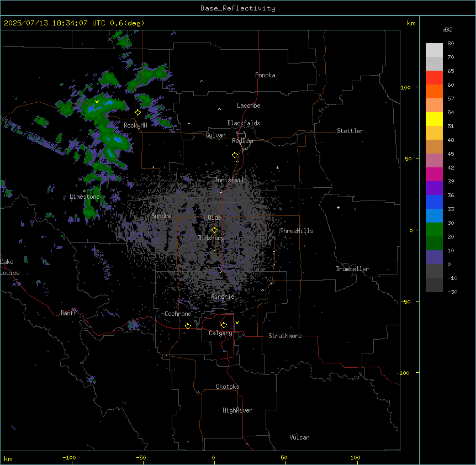476x465 pixels.
Task: Click the -50 tick on the vertical km axis
Action: (x=405, y=302)
